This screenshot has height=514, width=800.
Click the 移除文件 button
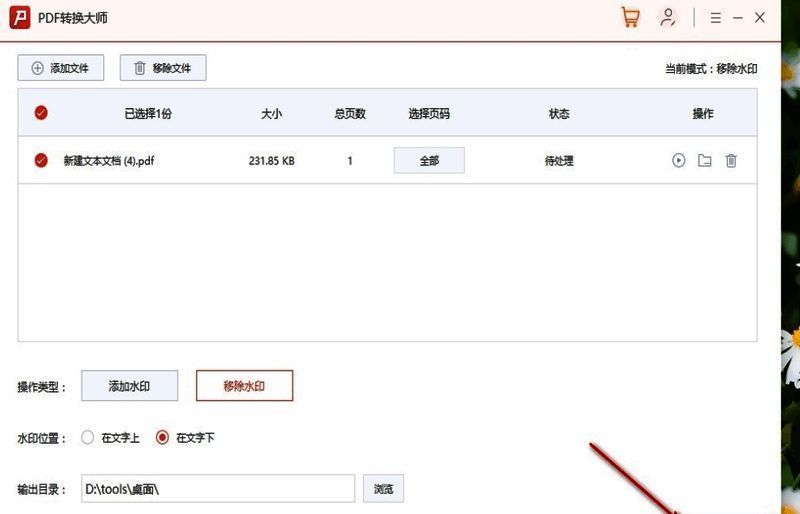(163, 68)
